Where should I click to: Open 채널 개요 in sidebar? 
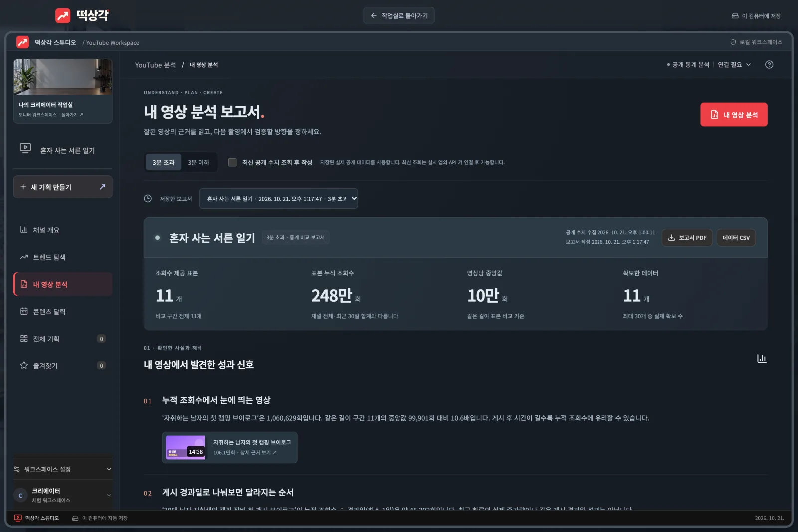63,230
